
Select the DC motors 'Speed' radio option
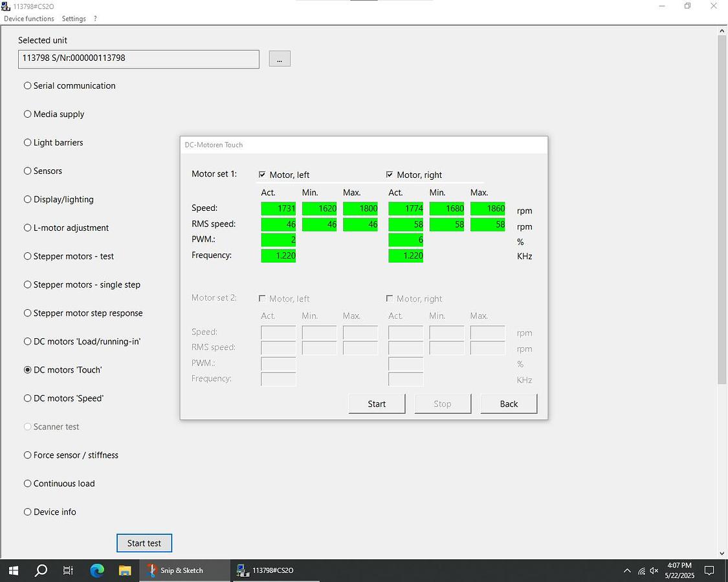click(x=28, y=398)
